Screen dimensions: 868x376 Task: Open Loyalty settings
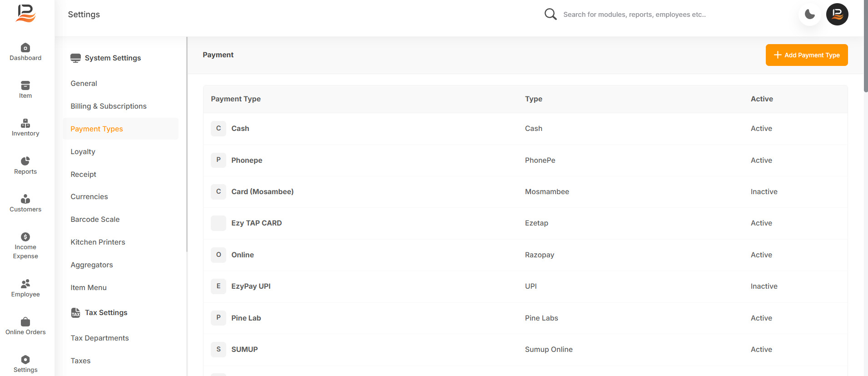point(83,152)
